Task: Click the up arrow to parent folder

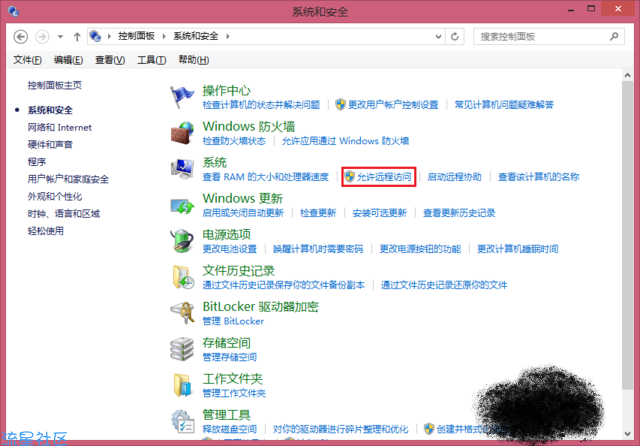Action: (77, 37)
